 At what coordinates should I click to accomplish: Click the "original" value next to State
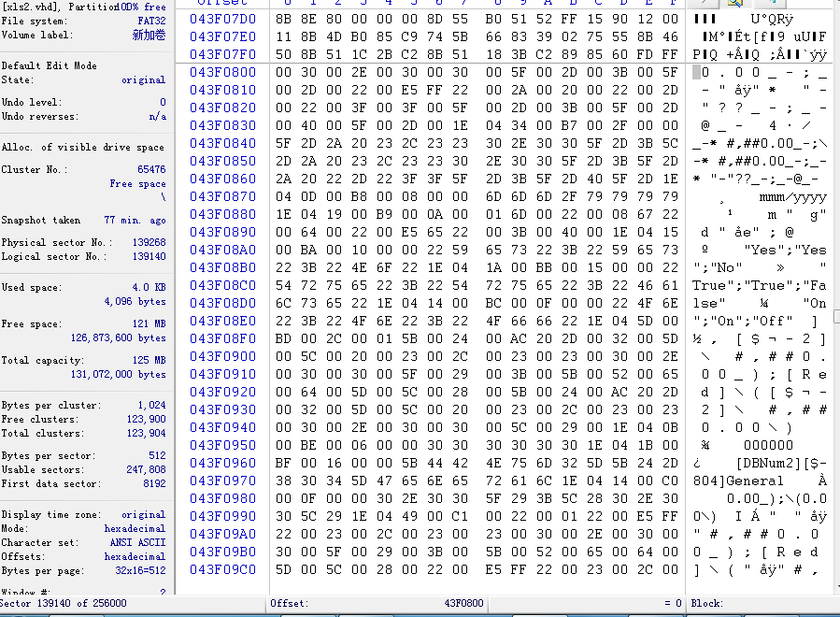143,80
